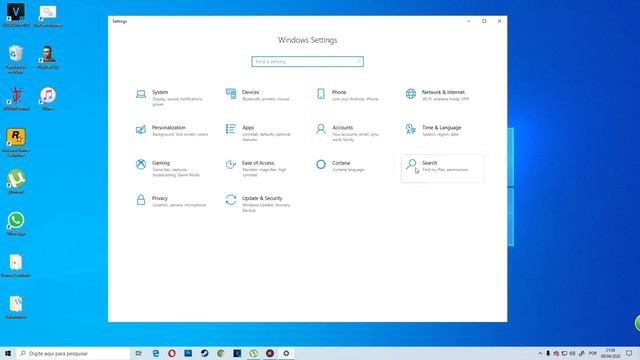
Task: Open the network icon in system tray
Action: tap(564, 353)
